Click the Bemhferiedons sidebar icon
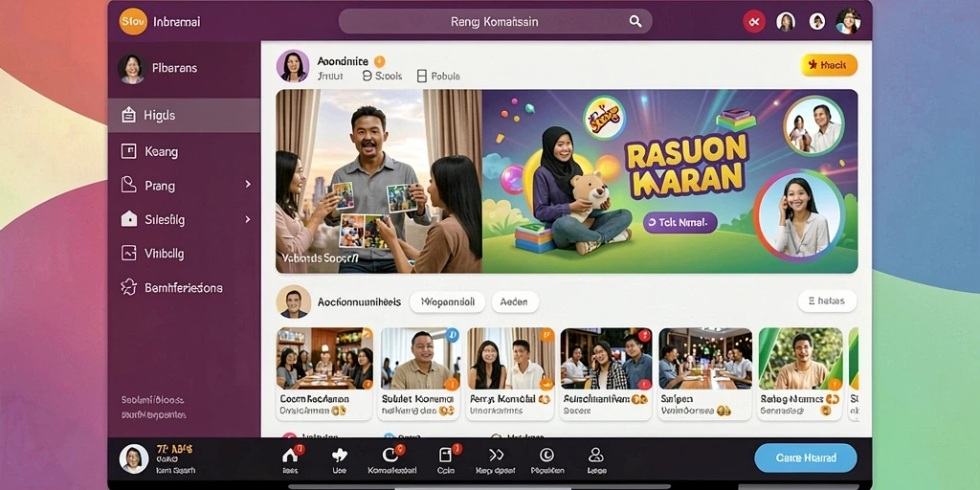 tap(129, 287)
